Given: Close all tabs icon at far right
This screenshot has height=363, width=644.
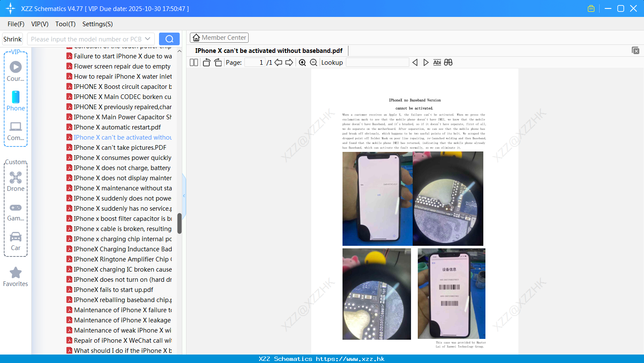Looking at the screenshot, I should tap(636, 50).
